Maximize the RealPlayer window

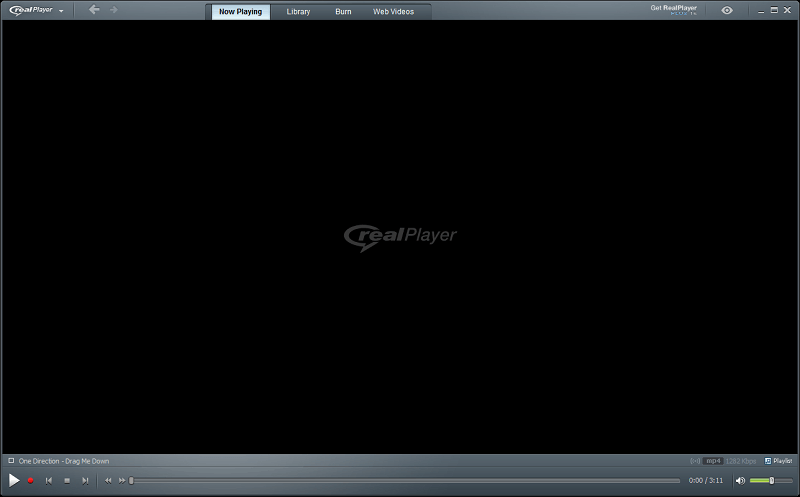[x=774, y=10]
